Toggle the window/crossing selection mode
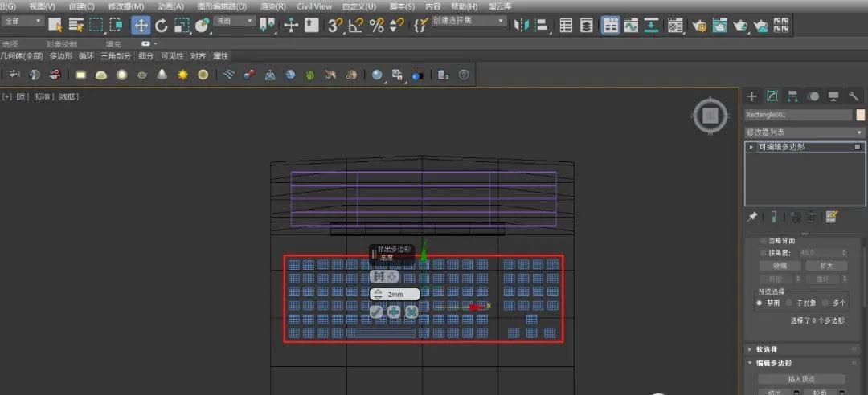This screenshot has width=868, height=395. pos(117,25)
